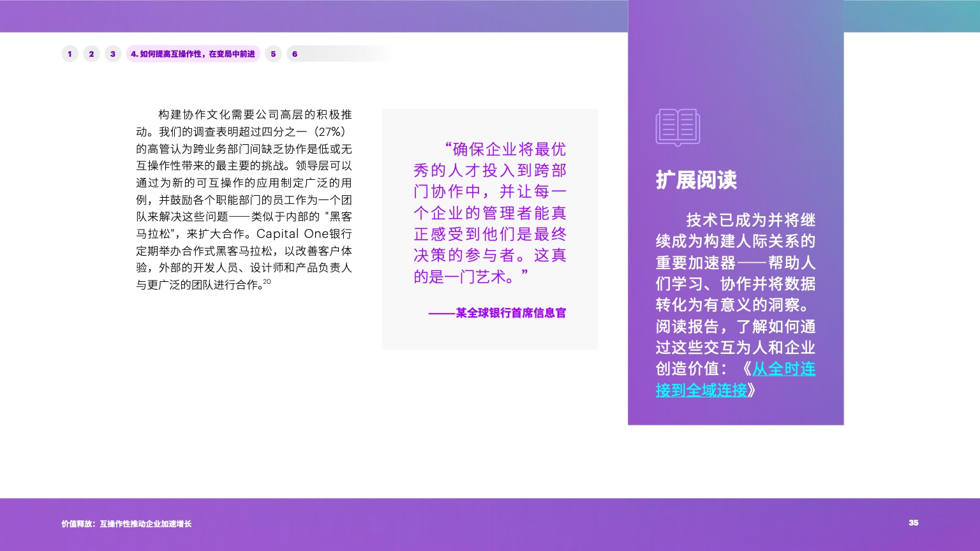980x551 pixels.
Task: Navigate to section 5 pill
Action: click(x=273, y=54)
